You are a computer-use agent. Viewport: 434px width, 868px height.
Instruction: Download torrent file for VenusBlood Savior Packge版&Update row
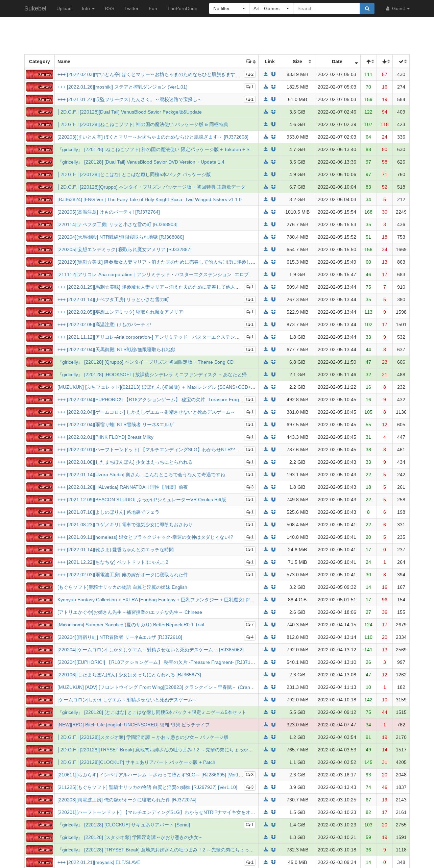point(266,112)
